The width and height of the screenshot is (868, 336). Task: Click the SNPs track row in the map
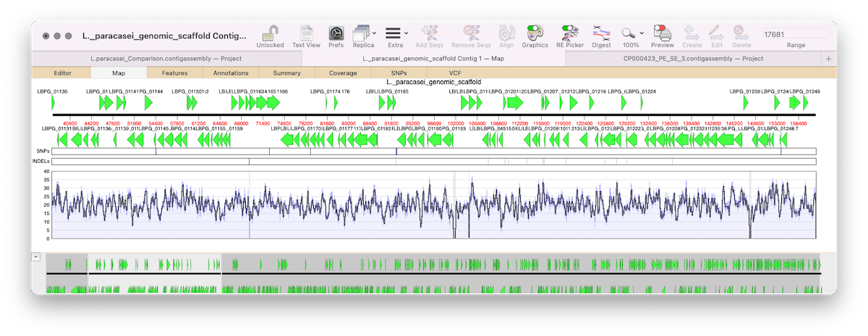click(x=434, y=151)
